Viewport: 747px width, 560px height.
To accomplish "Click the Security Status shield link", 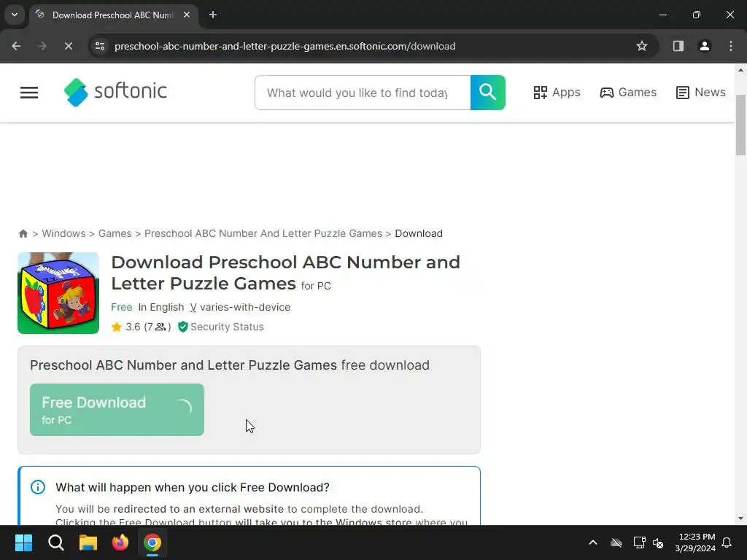I will pyautogui.click(x=221, y=327).
